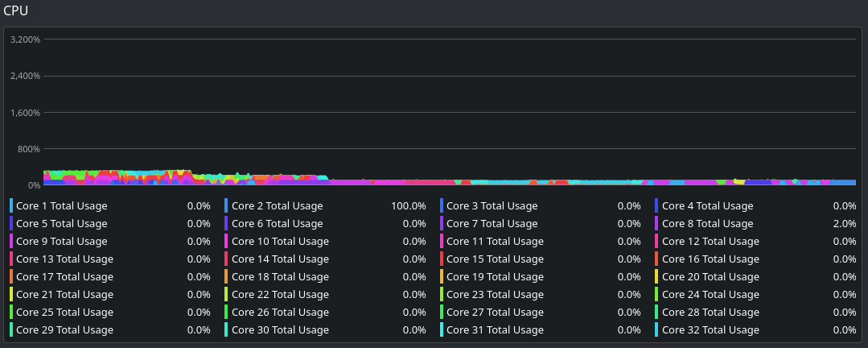Select the Core 20 Total Usage label
Screen dimensions: 868x348
pyautogui.click(x=711, y=276)
